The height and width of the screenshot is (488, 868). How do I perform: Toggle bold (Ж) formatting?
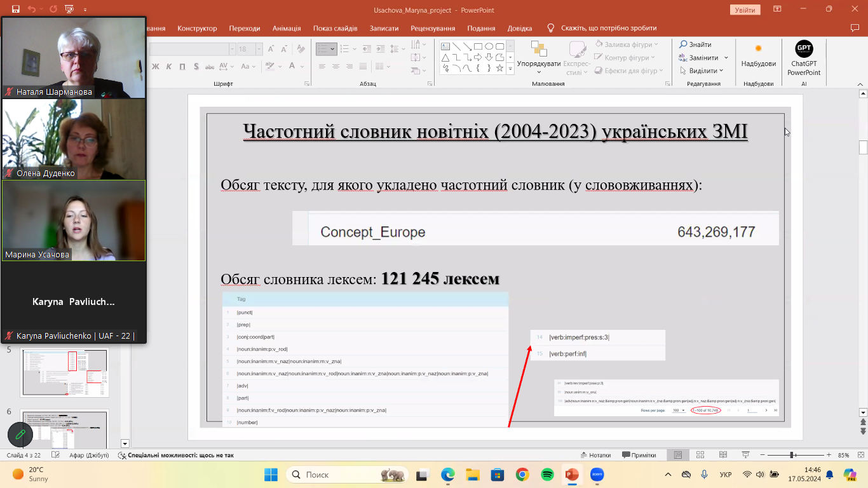156,67
